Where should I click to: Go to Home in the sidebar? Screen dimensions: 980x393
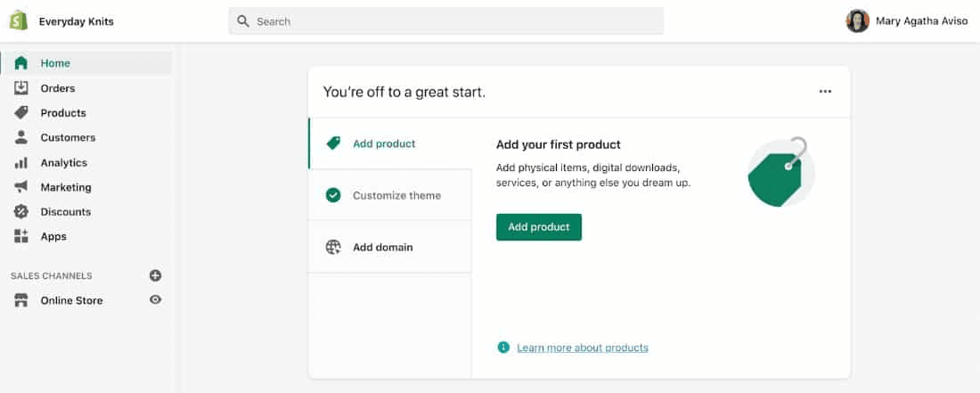[x=55, y=63]
